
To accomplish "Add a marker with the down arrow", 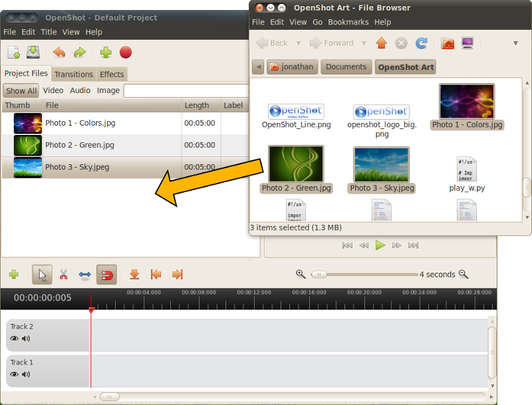I will point(134,275).
